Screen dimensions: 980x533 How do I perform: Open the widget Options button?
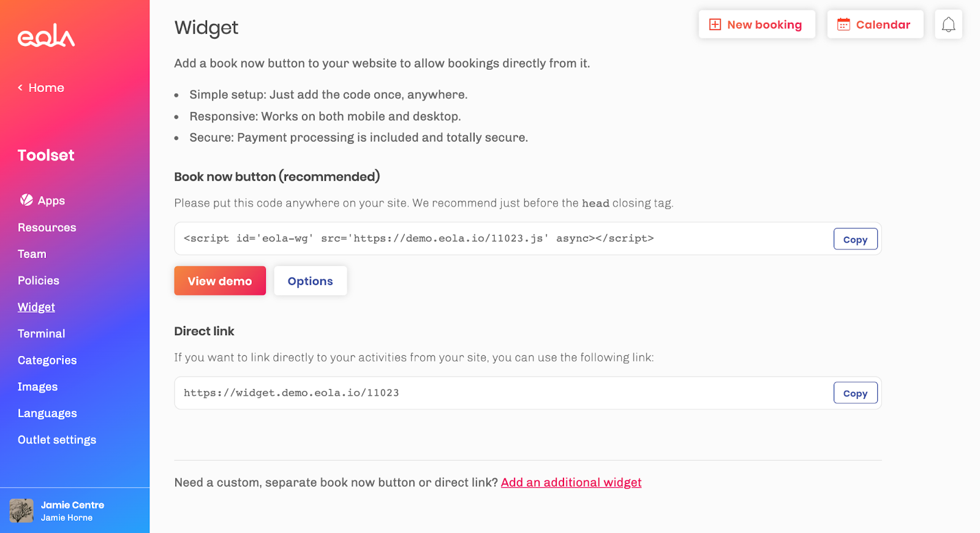click(x=311, y=281)
